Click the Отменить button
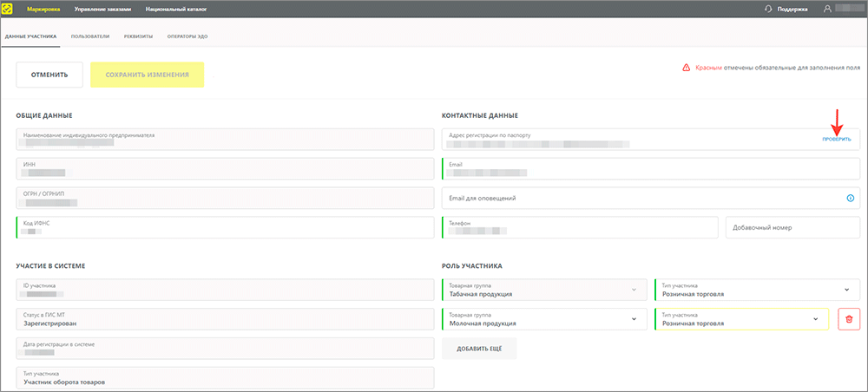This screenshot has height=392, width=868. pos(49,75)
